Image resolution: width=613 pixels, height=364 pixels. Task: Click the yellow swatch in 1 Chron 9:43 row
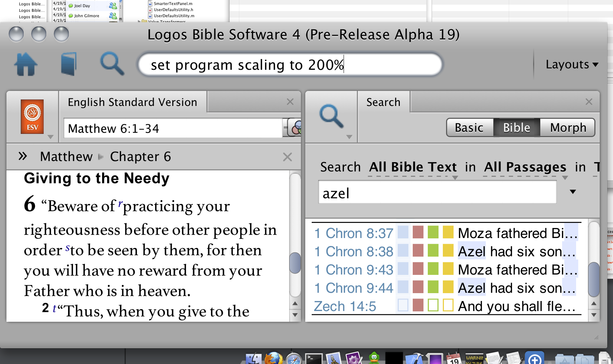[x=448, y=268]
